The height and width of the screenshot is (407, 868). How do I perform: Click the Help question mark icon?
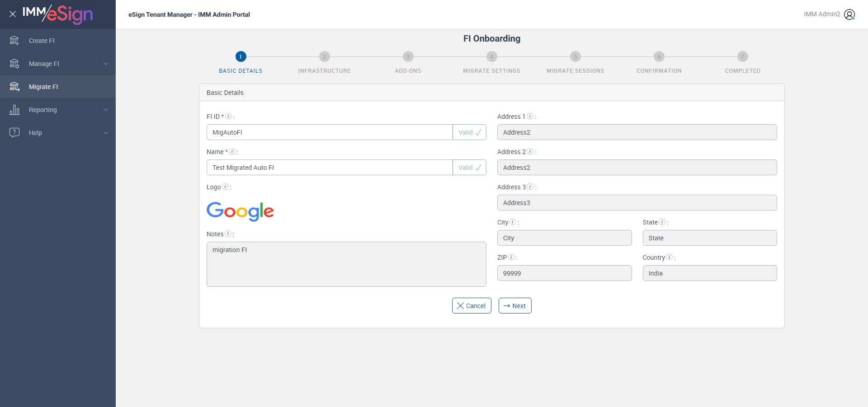14,132
